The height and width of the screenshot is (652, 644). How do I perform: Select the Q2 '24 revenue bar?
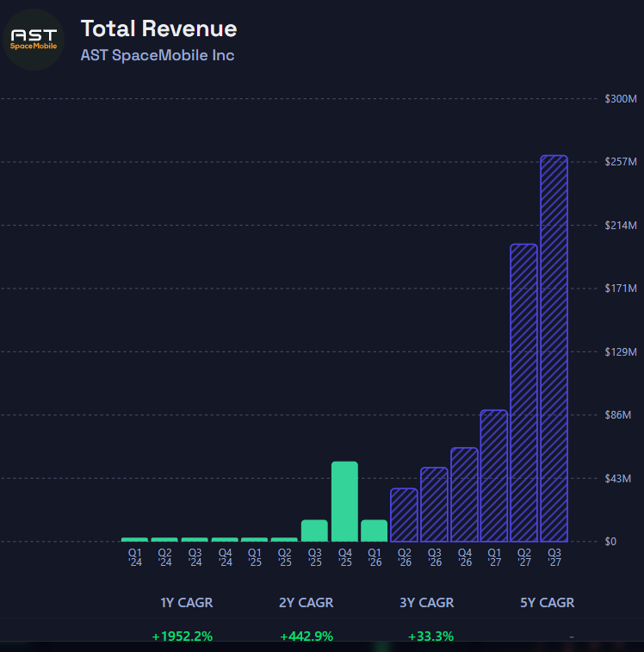164,540
